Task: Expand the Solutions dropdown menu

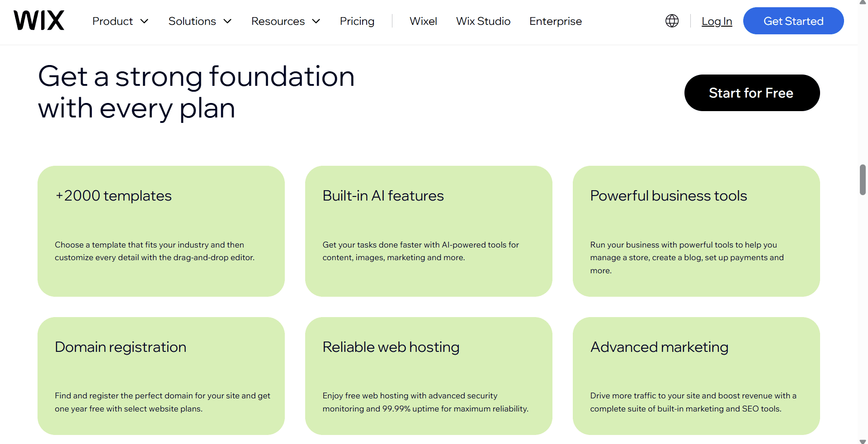Action: pyautogui.click(x=199, y=21)
